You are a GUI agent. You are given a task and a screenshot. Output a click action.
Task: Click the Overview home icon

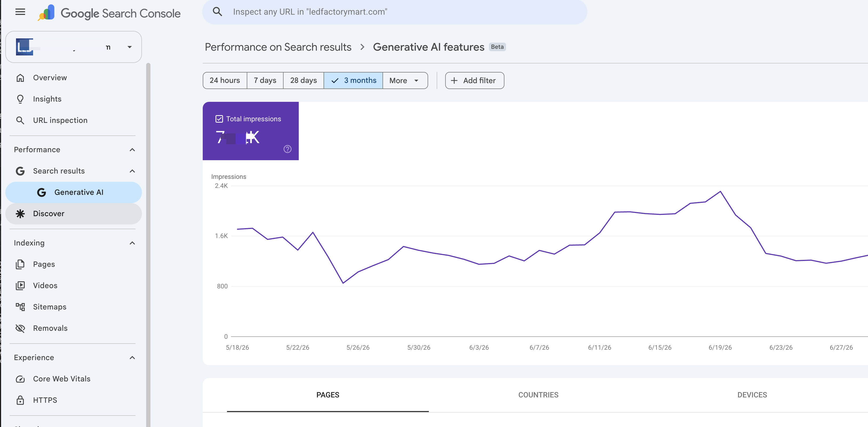pyautogui.click(x=20, y=78)
